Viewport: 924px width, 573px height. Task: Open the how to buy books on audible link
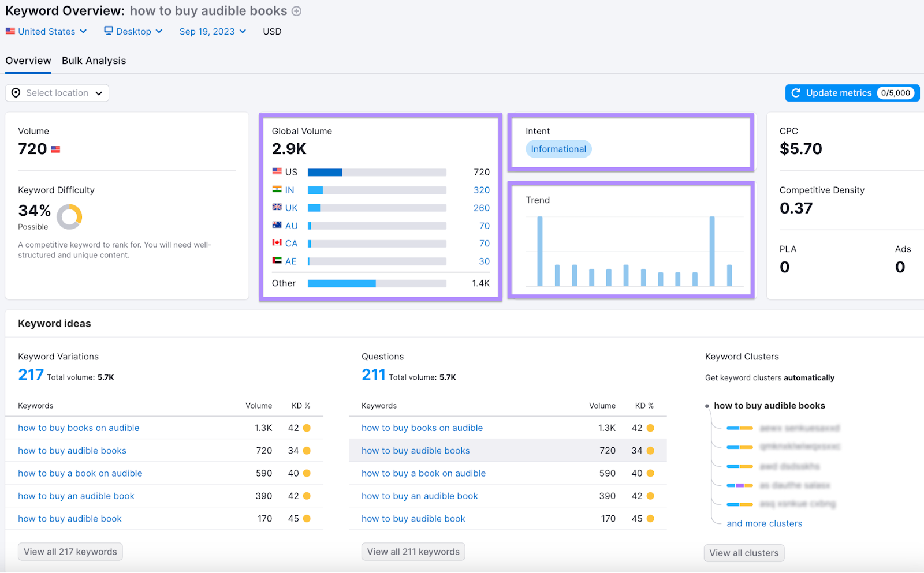click(79, 428)
